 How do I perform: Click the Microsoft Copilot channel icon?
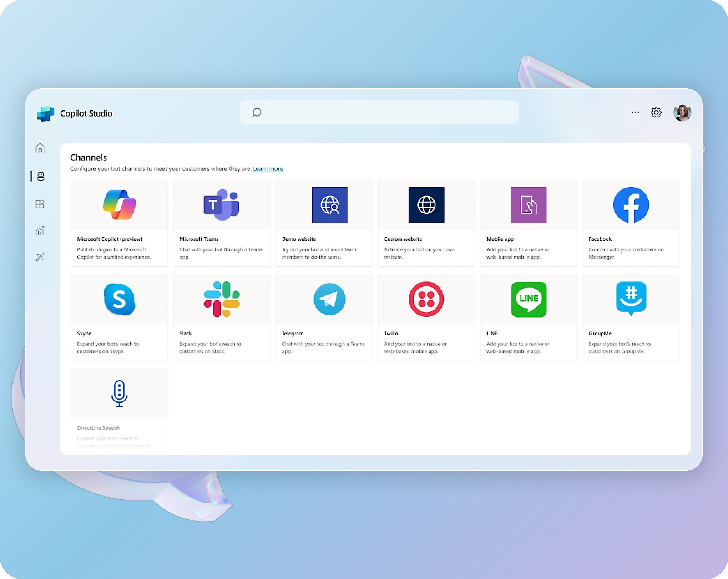click(x=119, y=205)
